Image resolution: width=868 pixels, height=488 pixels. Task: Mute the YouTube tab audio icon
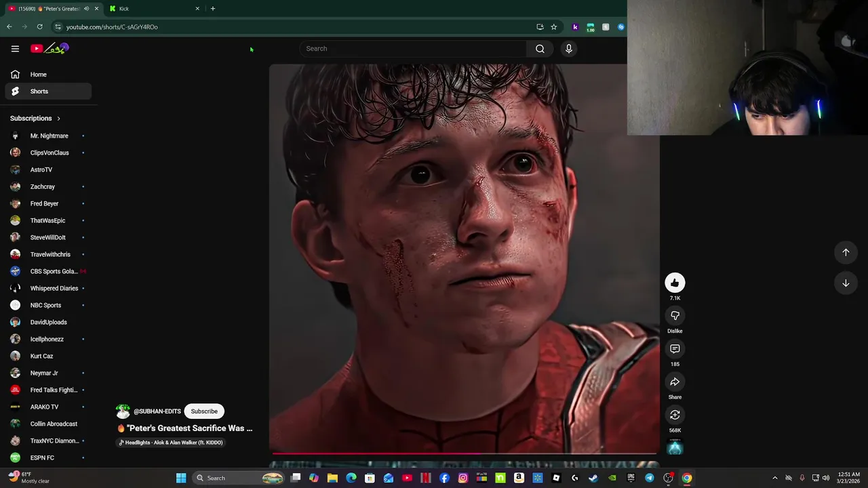pyautogui.click(x=86, y=9)
